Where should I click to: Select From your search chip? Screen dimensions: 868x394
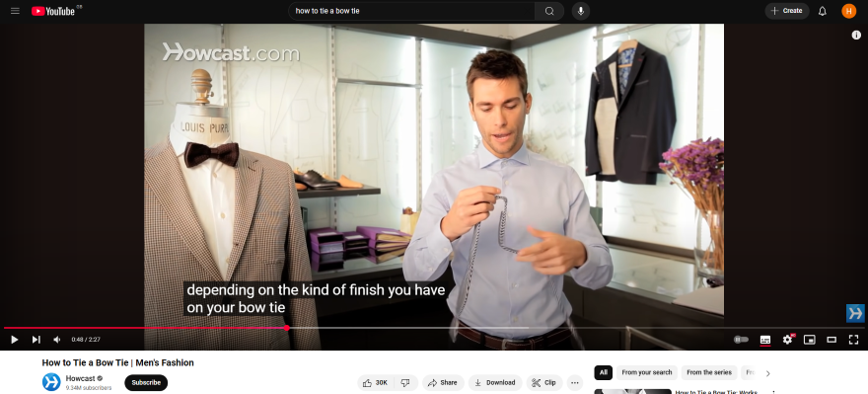pos(647,372)
